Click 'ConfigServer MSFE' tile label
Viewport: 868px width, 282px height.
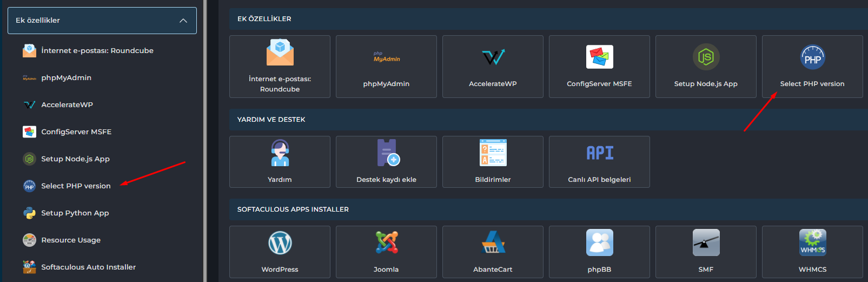599,84
